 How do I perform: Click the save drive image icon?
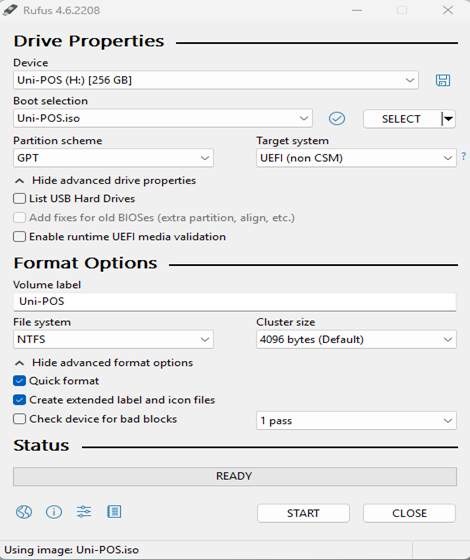(x=443, y=80)
